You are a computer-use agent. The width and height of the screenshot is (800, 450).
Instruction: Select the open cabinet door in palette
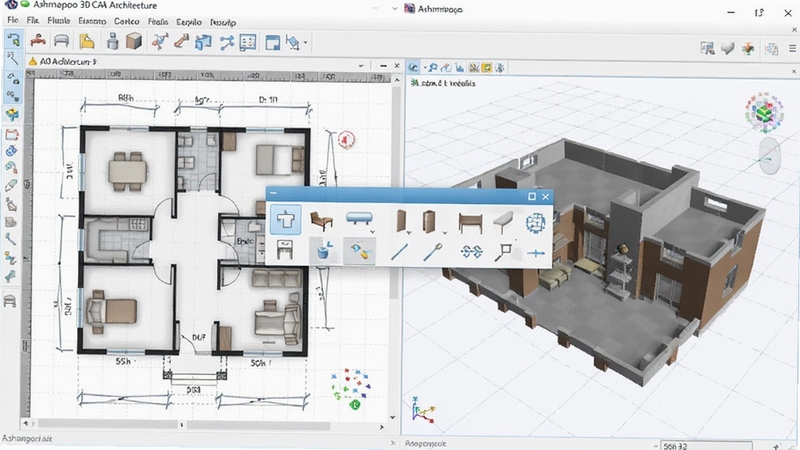coord(429,221)
